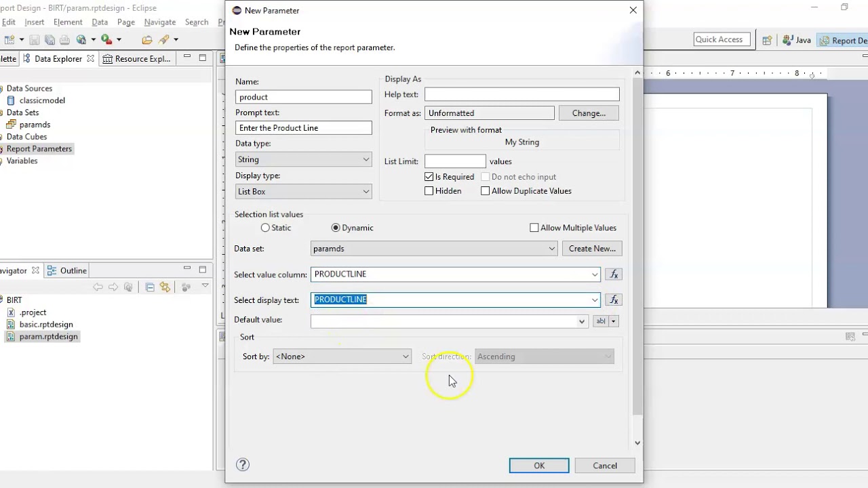Click the 'abl' constant button beside Default value
The height and width of the screenshot is (488, 868).
(x=601, y=321)
